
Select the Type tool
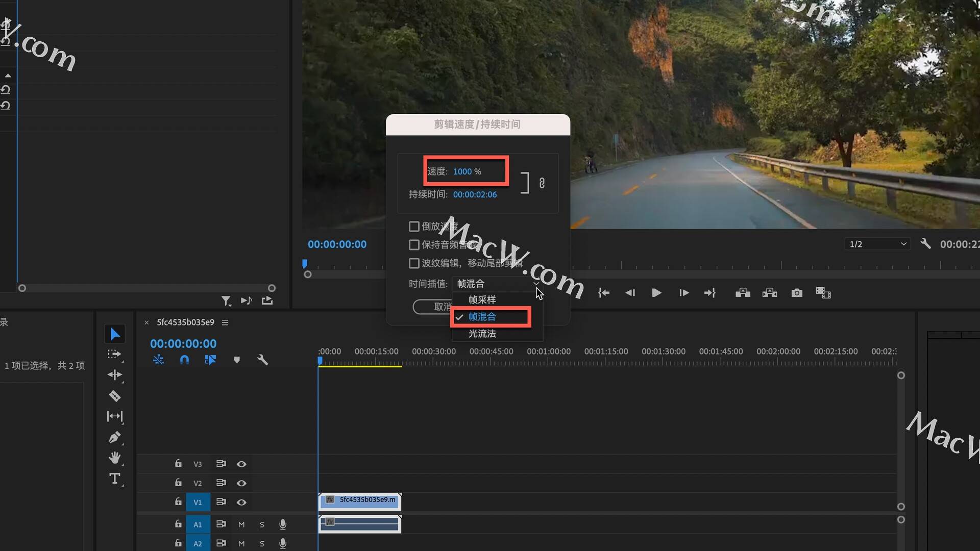click(x=114, y=479)
